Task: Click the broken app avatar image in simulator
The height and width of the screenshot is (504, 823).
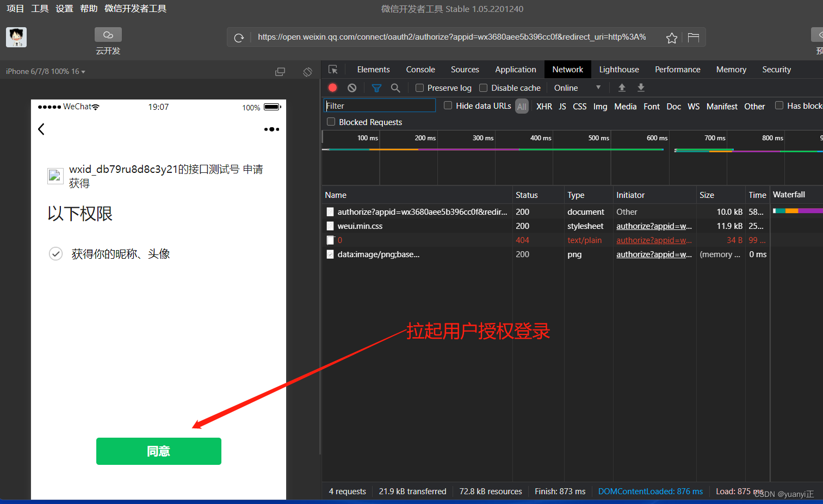Action: pyautogui.click(x=55, y=176)
